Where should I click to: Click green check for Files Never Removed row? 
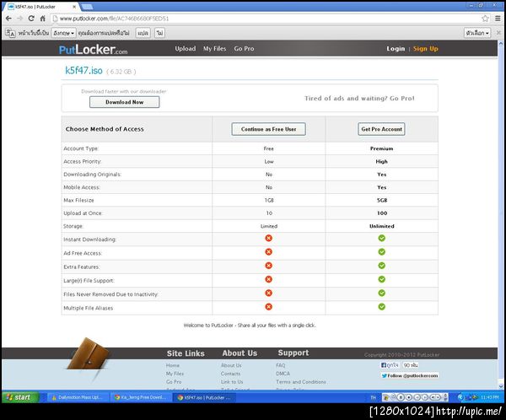[382, 293]
